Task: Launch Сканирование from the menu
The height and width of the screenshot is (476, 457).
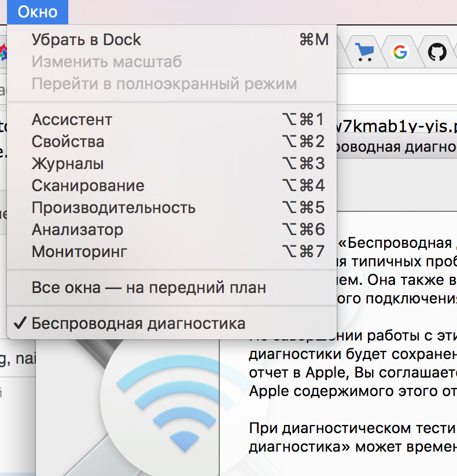Action: click(x=88, y=186)
